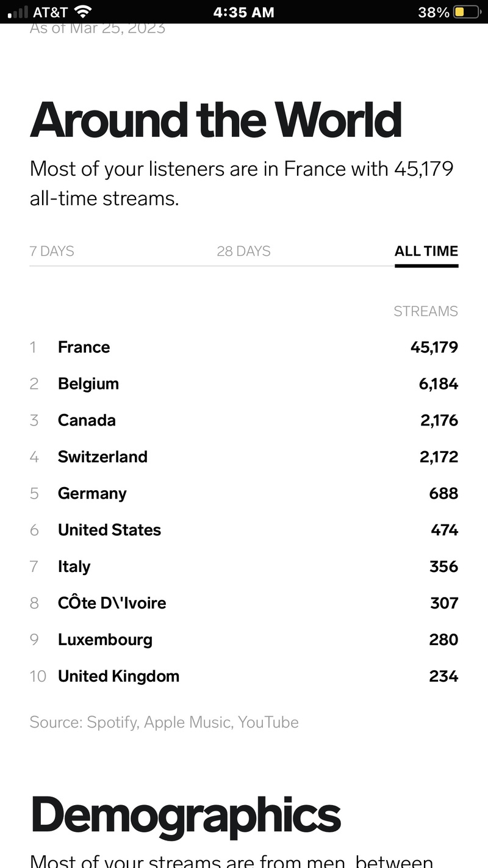Tap the Wi-Fi status icon
The width and height of the screenshot is (488, 868).
(x=82, y=12)
